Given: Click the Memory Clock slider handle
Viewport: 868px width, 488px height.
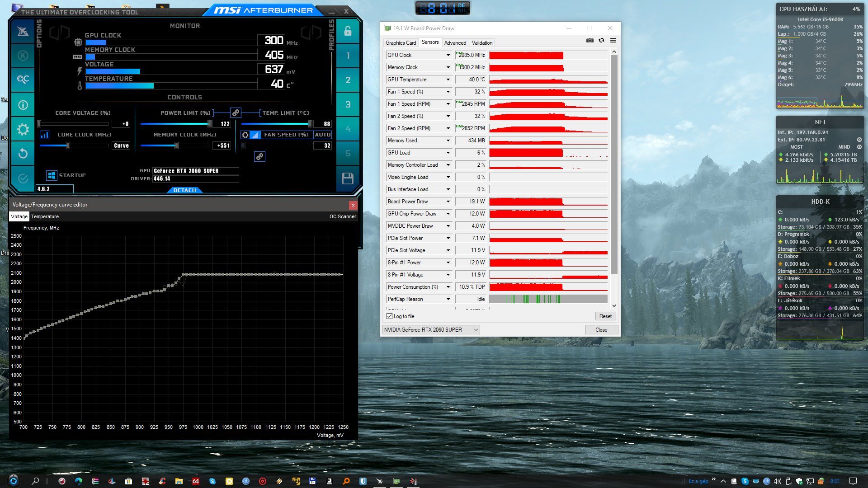Looking at the screenshot, I should pyautogui.click(x=176, y=145).
